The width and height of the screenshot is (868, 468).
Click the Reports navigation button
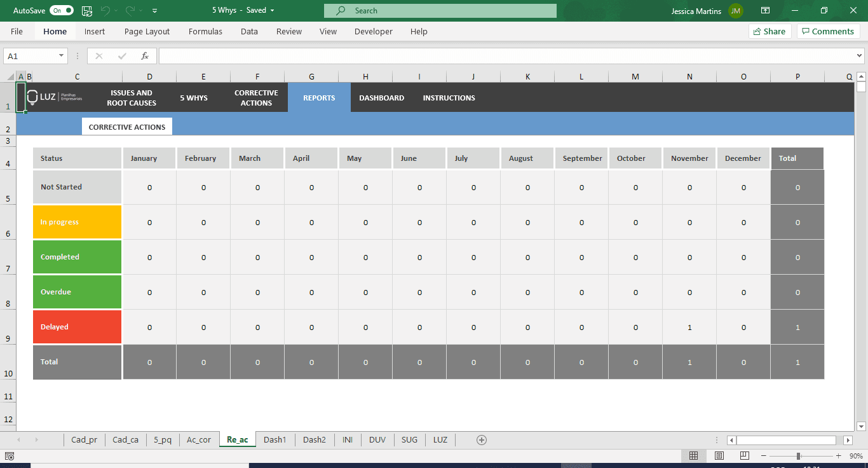coord(319,98)
